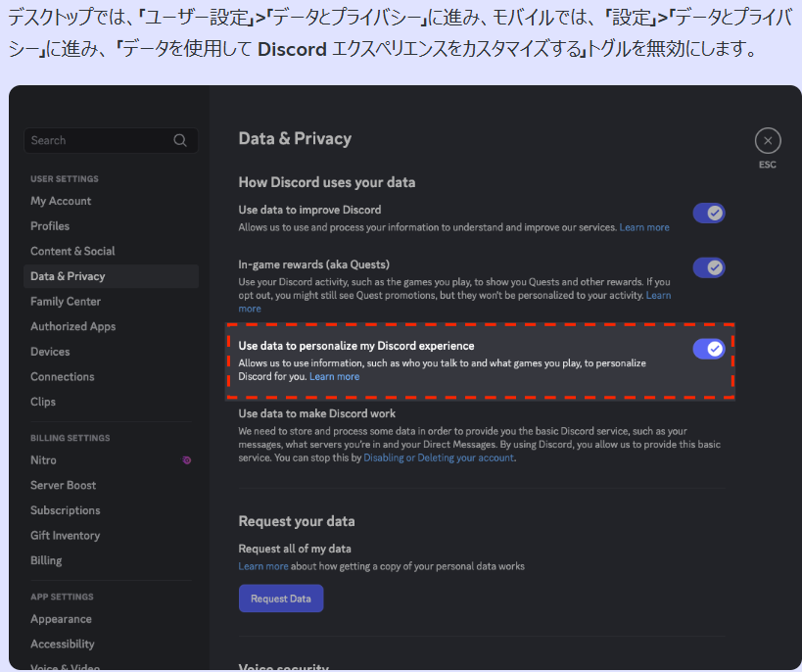Go to Family Center settings
Screen dimensions: 802x672
point(66,301)
